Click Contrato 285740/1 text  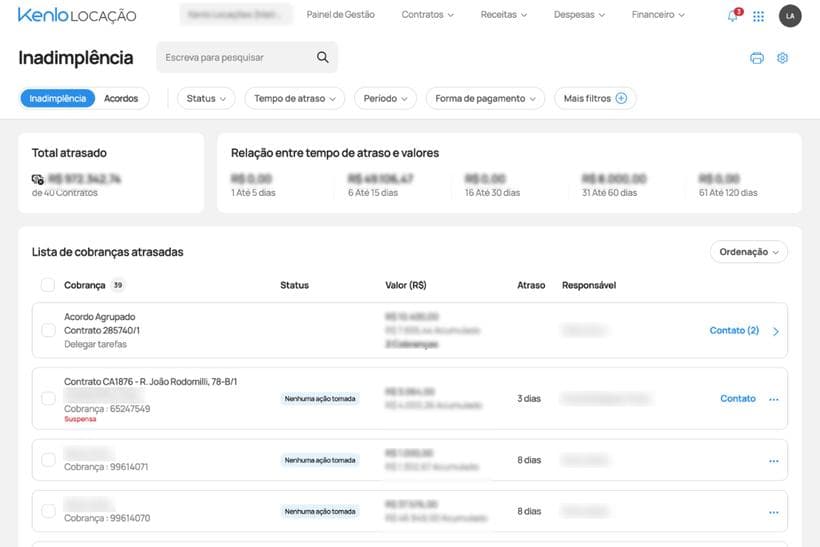102,331
